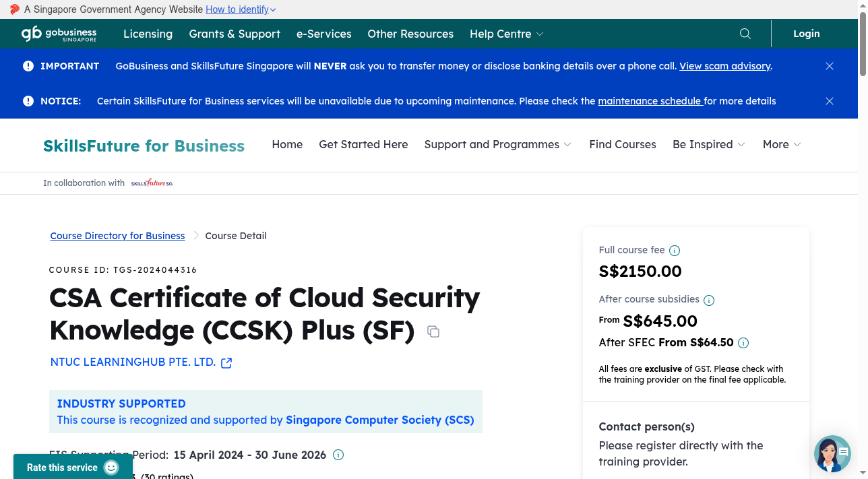Go back to Course Directory for Business
Screen dimensions: 868x479
pos(117,236)
